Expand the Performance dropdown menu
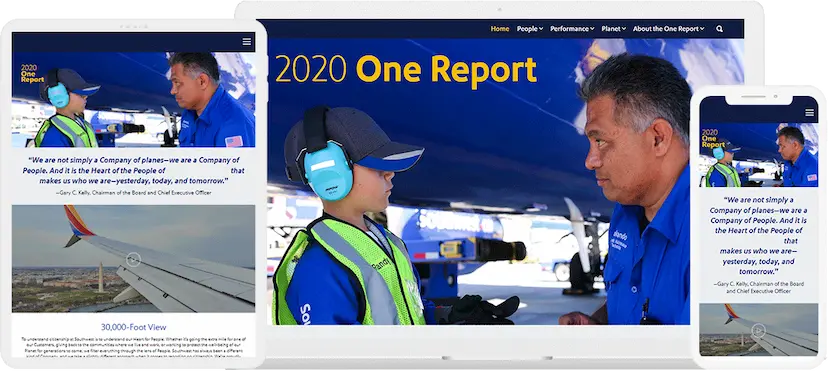Image resolution: width=828 pixels, height=371 pixels. pyautogui.click(x=572, y=29)
